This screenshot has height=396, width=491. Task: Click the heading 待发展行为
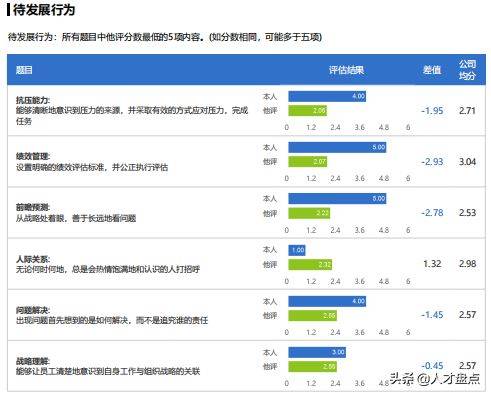click(44, 10)
